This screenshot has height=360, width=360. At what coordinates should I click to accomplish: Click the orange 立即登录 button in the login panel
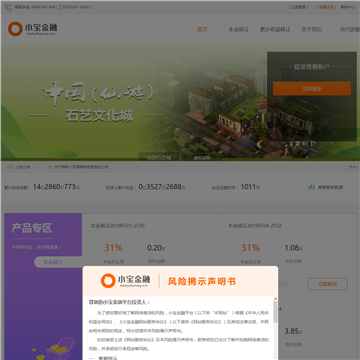[x=312, y=89]
